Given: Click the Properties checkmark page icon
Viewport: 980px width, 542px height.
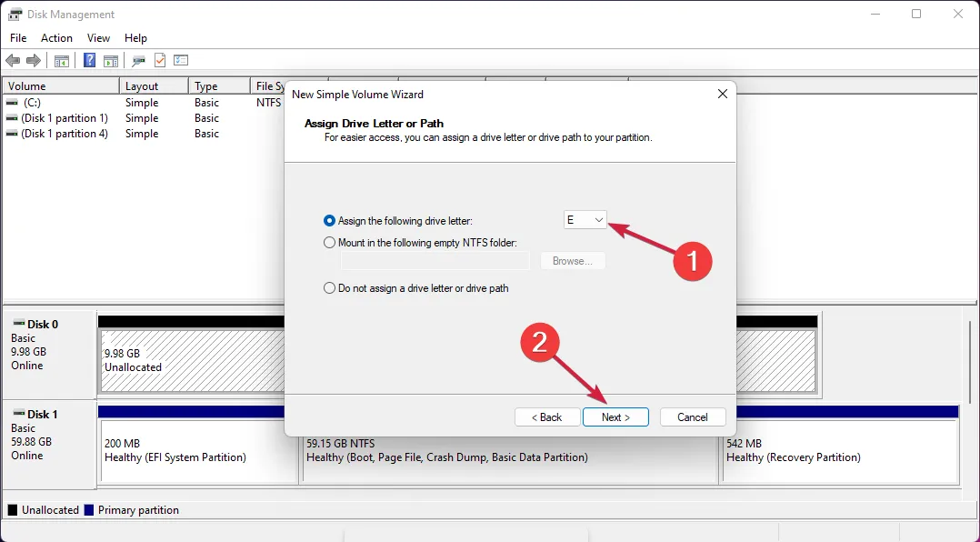Looking at the screenshot, I should pos(160,61).
